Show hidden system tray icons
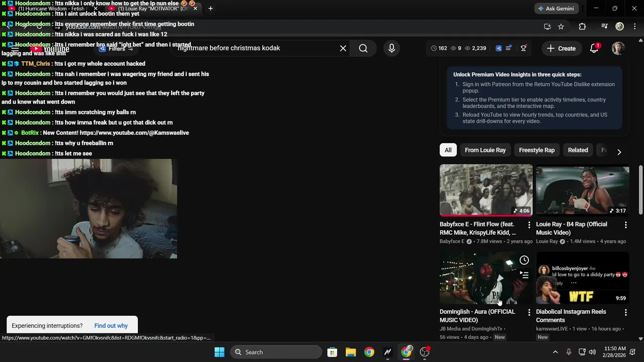644x362 pixels. [555, 352]
